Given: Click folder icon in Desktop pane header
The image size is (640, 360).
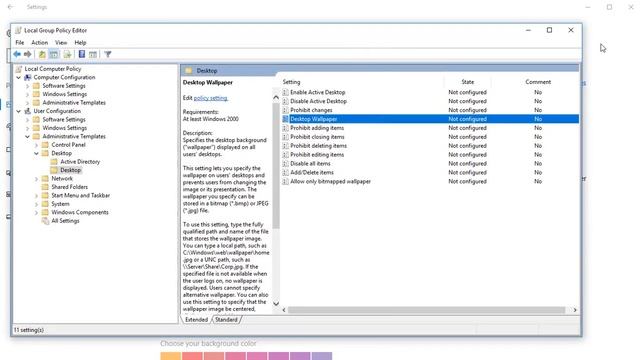Looking at the screenshot, I should (x=189, y=71).
